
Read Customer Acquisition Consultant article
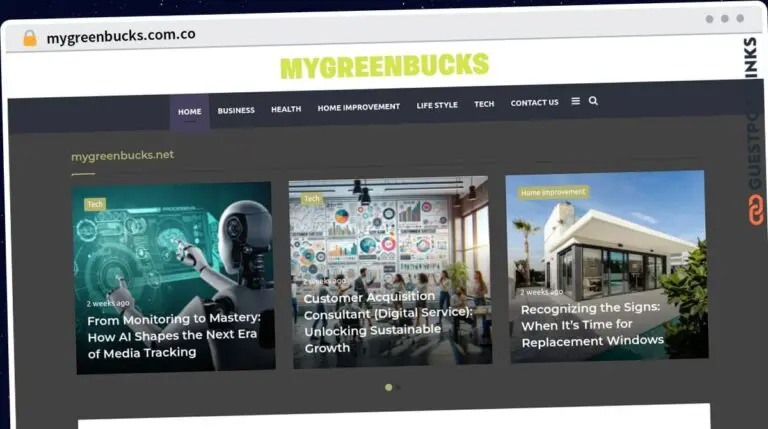click(x=387, y=322)
